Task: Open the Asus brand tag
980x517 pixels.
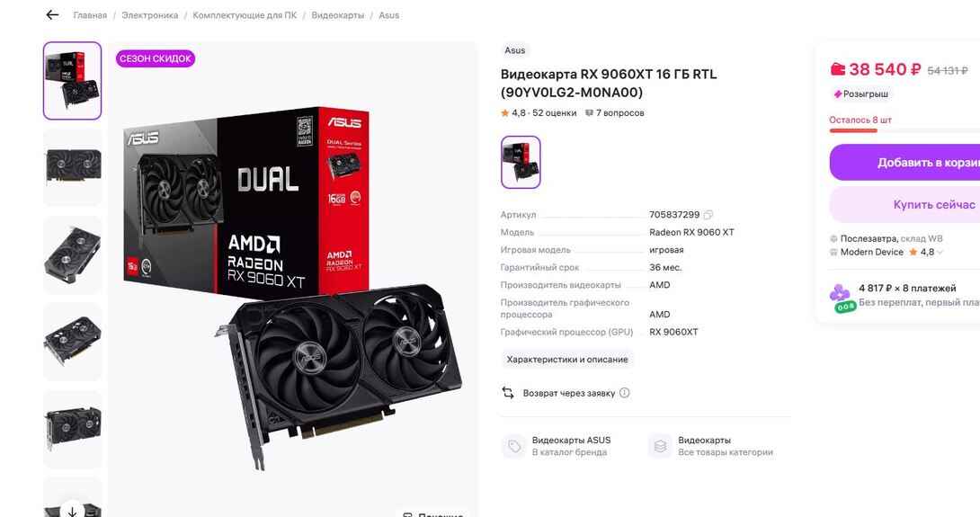Action: coord(515,50)
